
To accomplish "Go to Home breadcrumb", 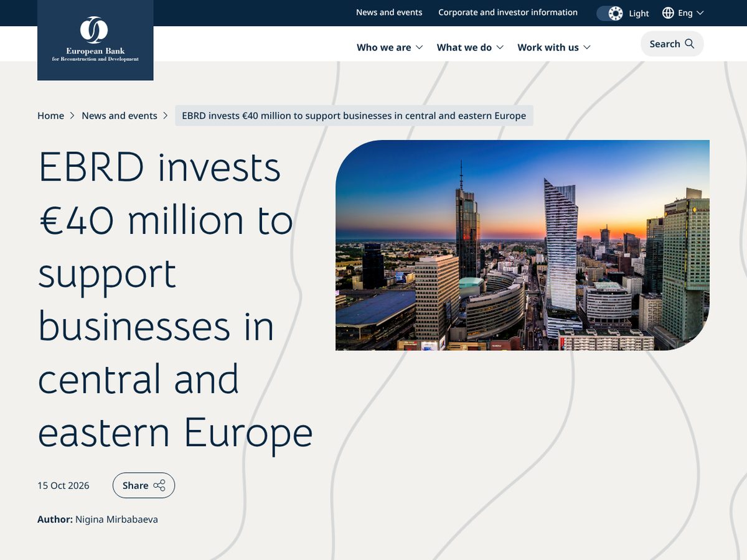I will tap(50, 116).
